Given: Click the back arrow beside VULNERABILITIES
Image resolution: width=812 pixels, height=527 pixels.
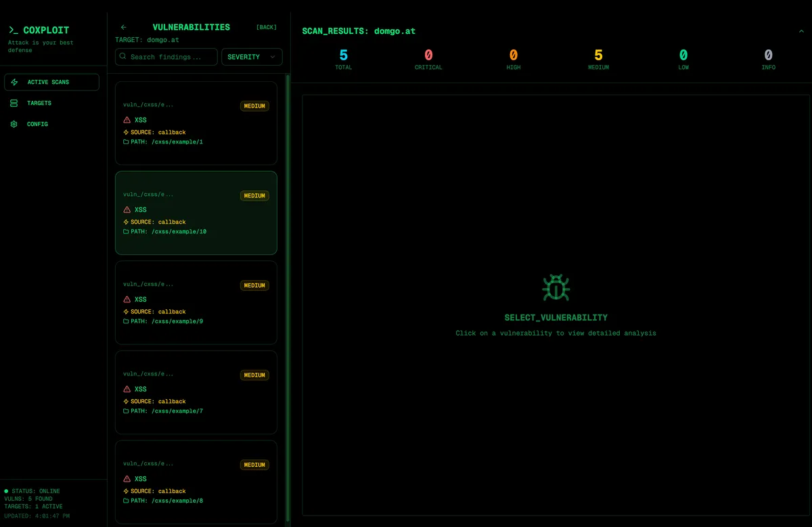Looking at the screenshot, I should click(122, 27).
